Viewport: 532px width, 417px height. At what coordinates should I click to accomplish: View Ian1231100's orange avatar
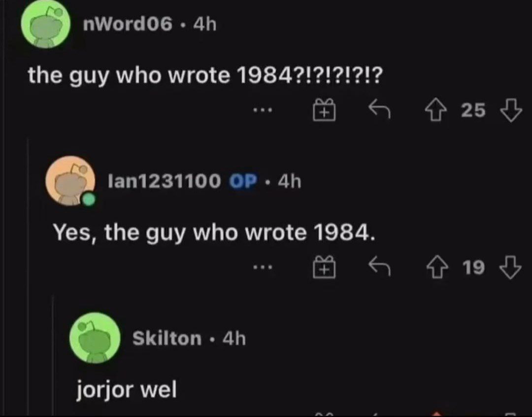click(x=70, y=181)
